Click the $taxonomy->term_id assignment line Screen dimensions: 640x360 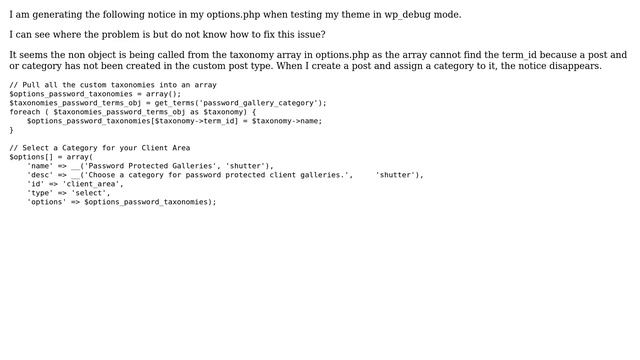tap(174, 121)
